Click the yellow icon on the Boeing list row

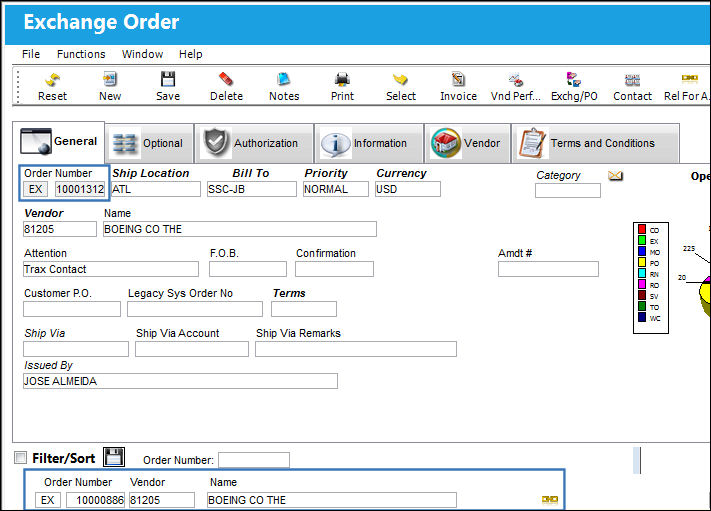click(550, 499)
